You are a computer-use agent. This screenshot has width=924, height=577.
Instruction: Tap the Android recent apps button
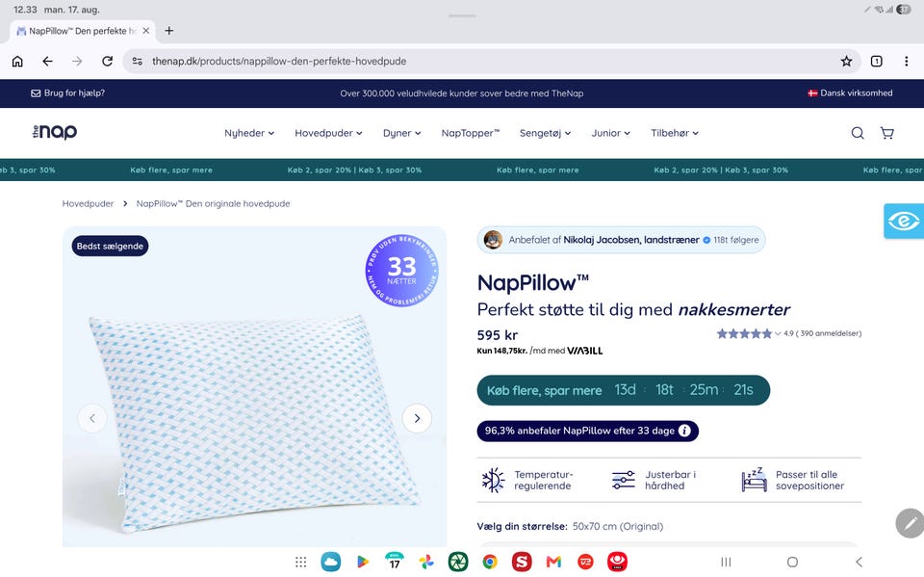tap(726, 562)
